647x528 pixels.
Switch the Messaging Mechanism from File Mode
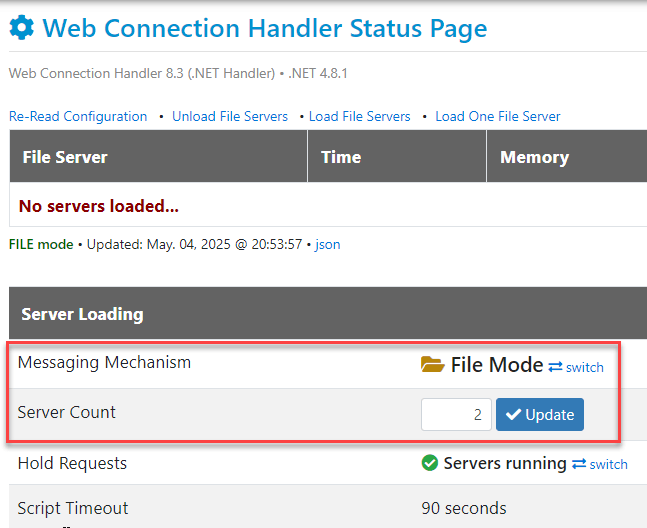tap(576, 367)
